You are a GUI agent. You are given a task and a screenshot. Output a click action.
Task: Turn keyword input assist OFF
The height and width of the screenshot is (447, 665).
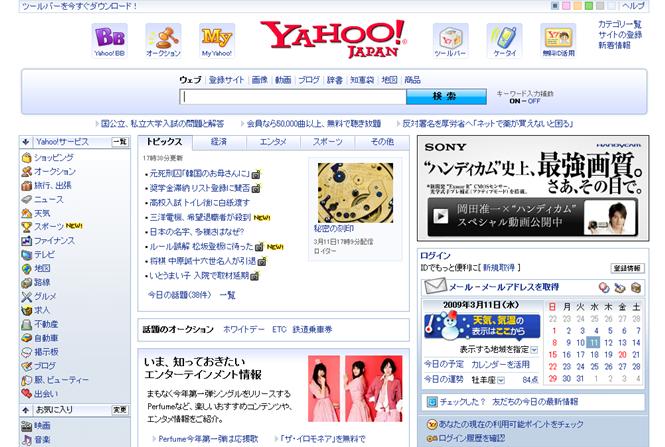(534, 101)
